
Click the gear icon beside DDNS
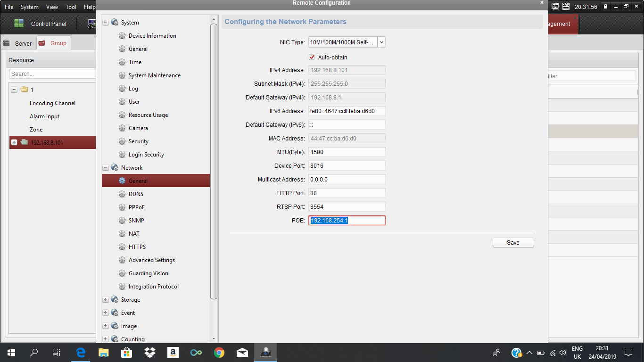122,194
